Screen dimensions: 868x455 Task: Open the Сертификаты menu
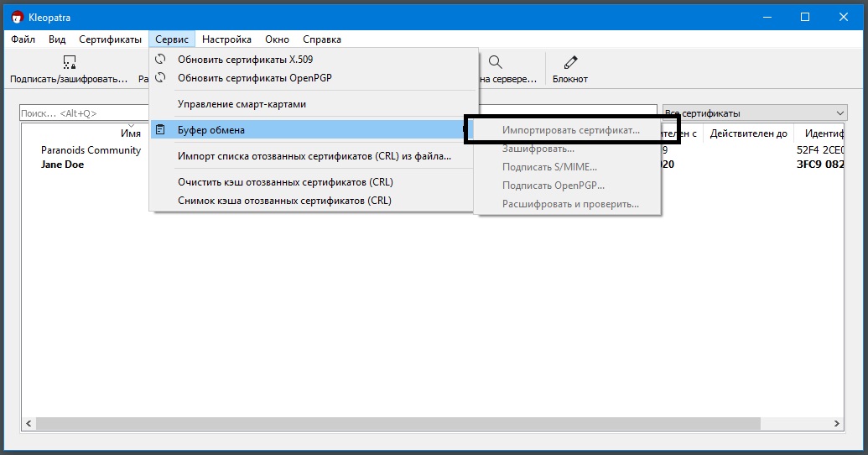point(110,39)
